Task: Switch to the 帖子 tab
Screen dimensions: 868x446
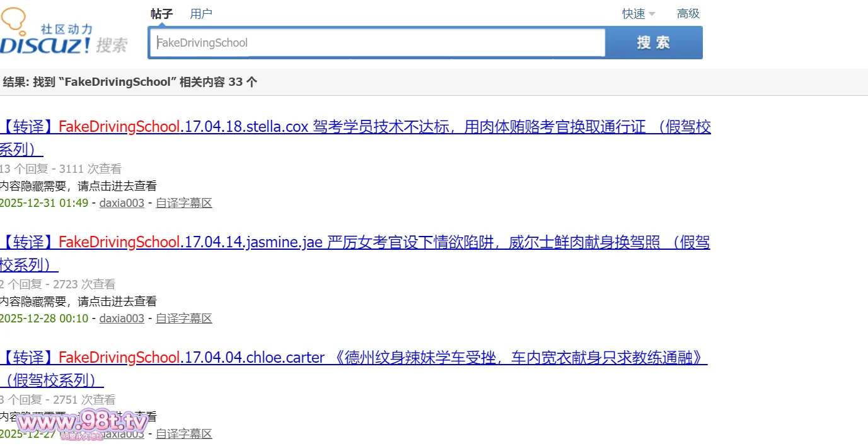Action: pyautogui.click(x=161, y=14)
